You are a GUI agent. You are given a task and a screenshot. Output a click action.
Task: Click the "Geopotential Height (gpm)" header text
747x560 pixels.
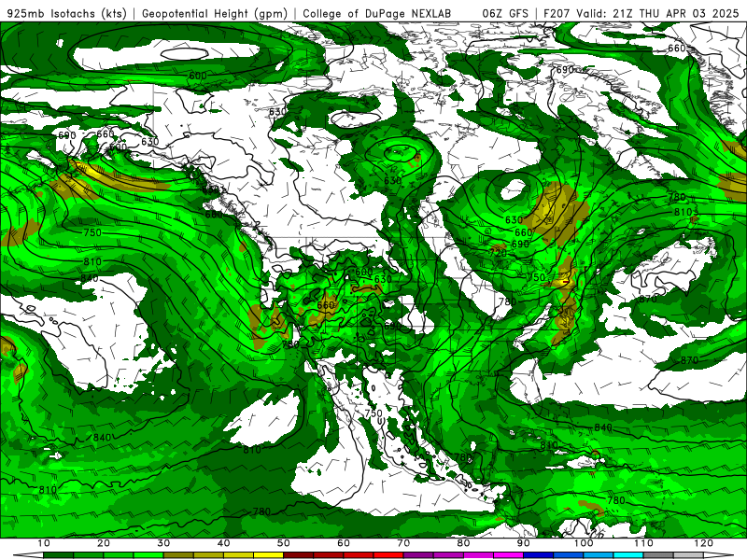click(x=215, y=13)
